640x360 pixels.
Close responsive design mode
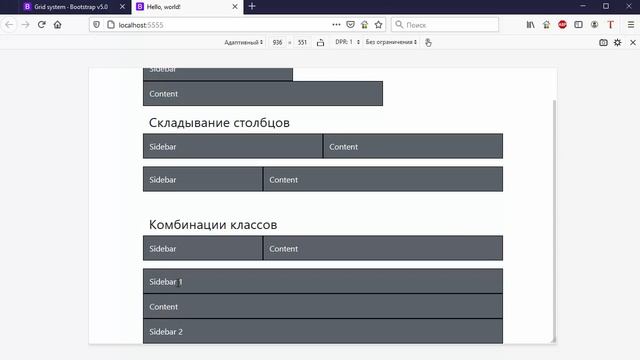[633, 42]
